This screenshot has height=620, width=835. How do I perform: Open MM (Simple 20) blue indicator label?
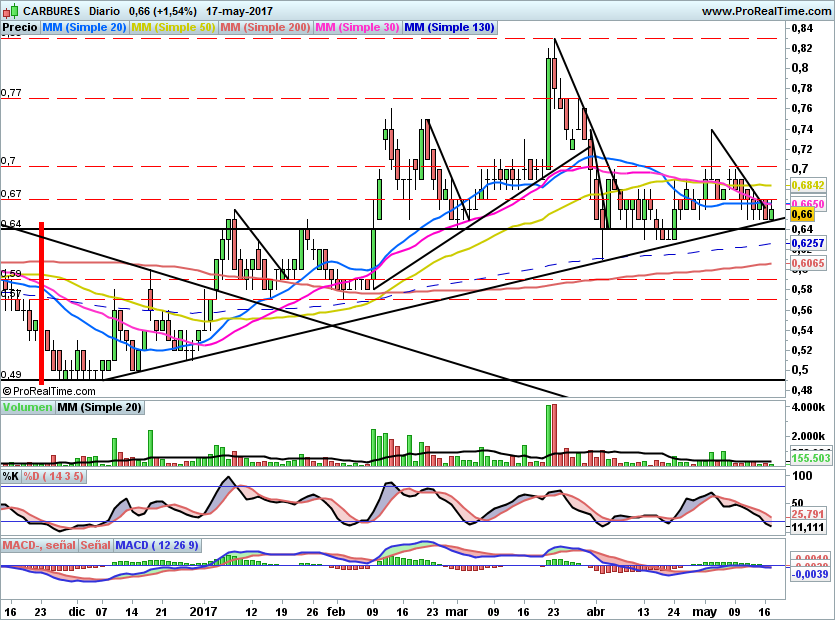pyautogui.click(x=84, y=27)
